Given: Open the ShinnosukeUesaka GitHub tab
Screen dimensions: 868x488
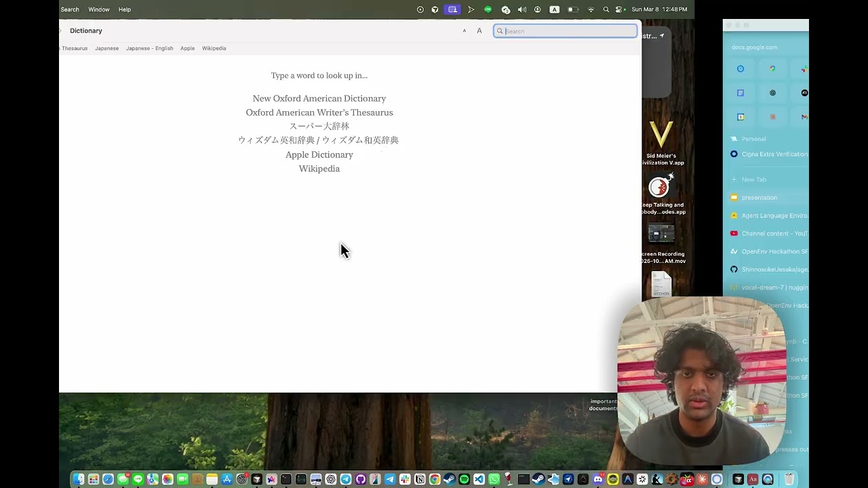Looking at the screenshot, I should click(769, 270).
